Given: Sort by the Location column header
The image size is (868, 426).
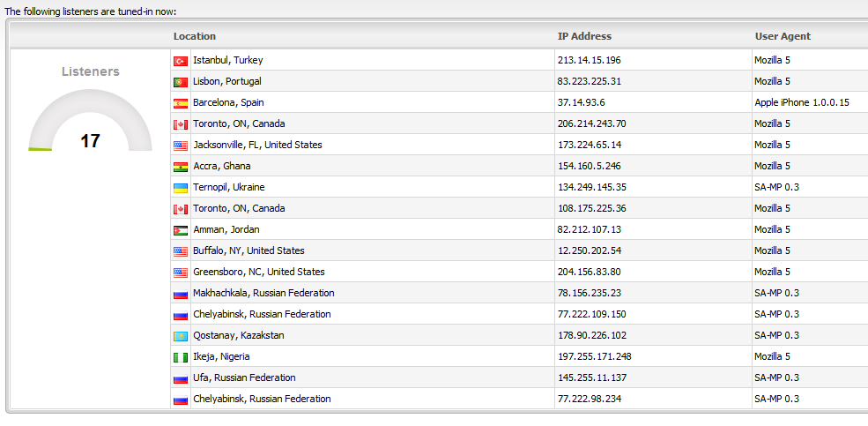Looking at the screenshot, I should click(x=195, y=36).
